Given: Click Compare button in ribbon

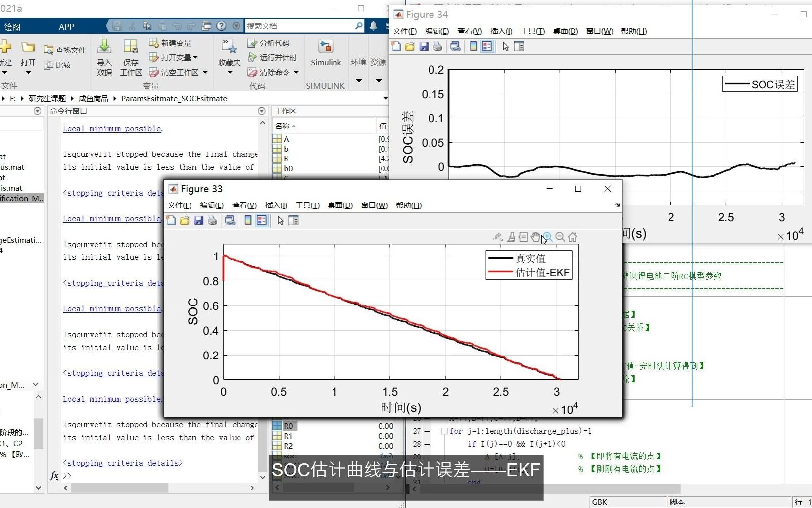Looking at the screenshot, I should pos(57,65).
